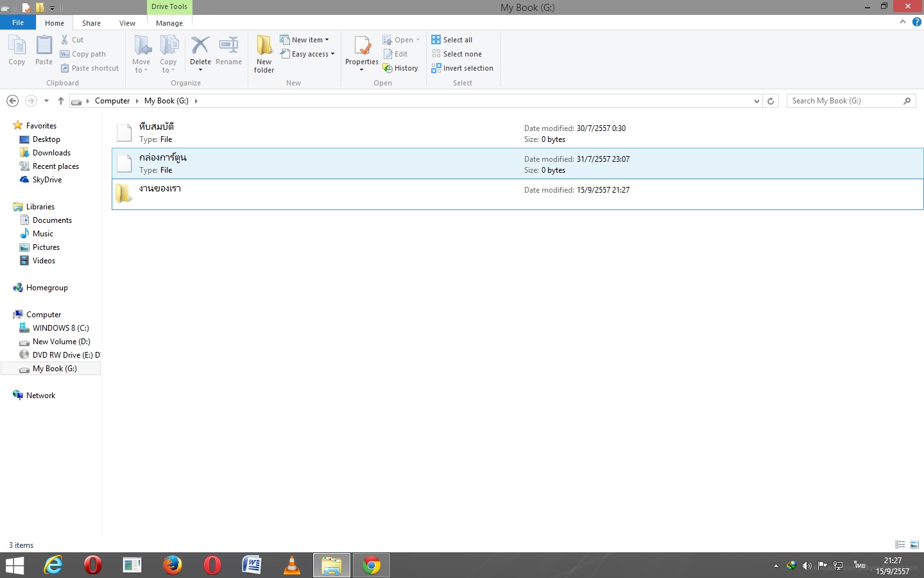This screenshot has width=924, height=578.
Task: Click Invert selection
Action: pyautogui.click(x=462, y=68)
